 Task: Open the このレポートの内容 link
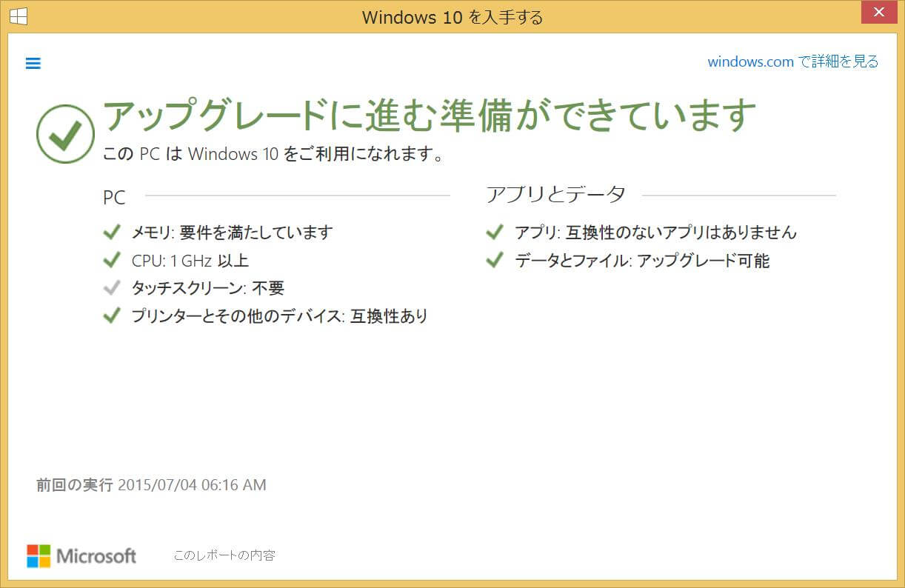pyautogui.click(x=224, y=555)
